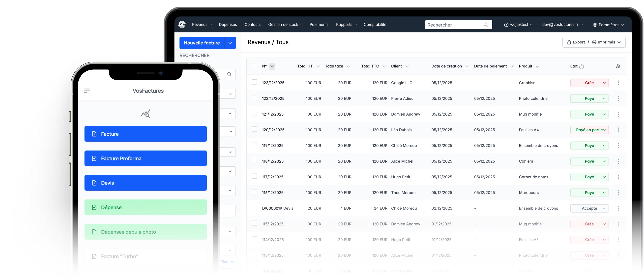Screen dimensions: 644x279
Task: Click the Google LLC. client cell
Action: (x=402, y=83)
